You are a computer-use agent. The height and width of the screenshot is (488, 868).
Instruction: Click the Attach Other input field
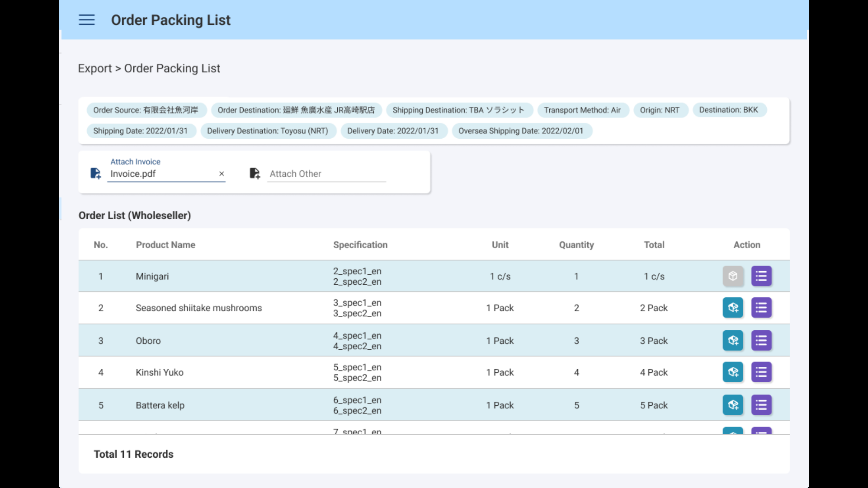326,174
